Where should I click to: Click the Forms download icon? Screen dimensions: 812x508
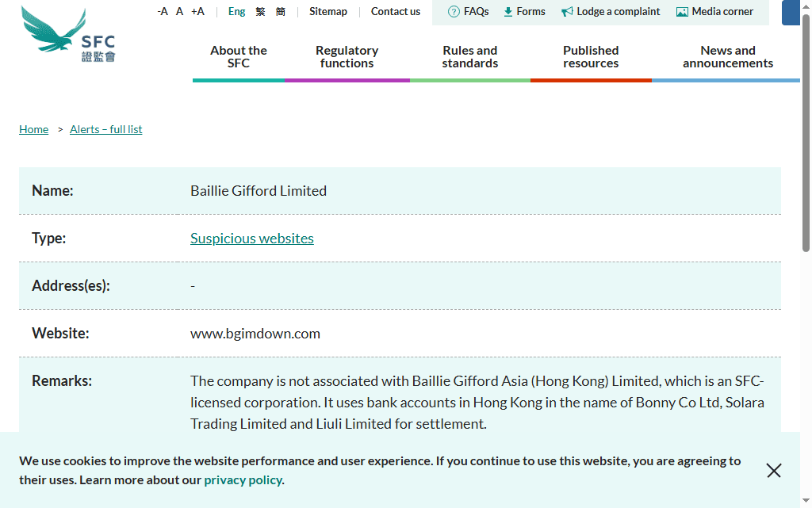click(508, 11)
